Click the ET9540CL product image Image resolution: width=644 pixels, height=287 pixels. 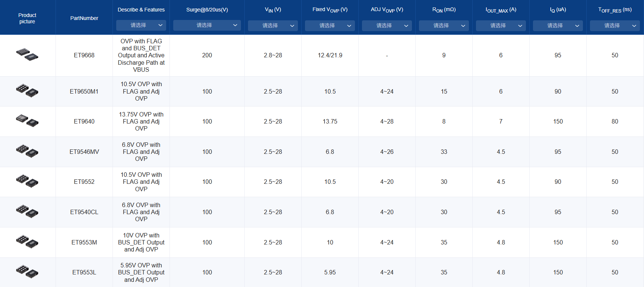[27, 211]
